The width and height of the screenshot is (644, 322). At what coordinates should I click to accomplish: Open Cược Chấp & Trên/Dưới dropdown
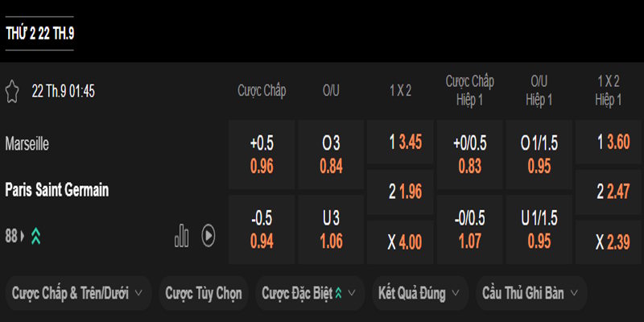[x=77, y=294]
